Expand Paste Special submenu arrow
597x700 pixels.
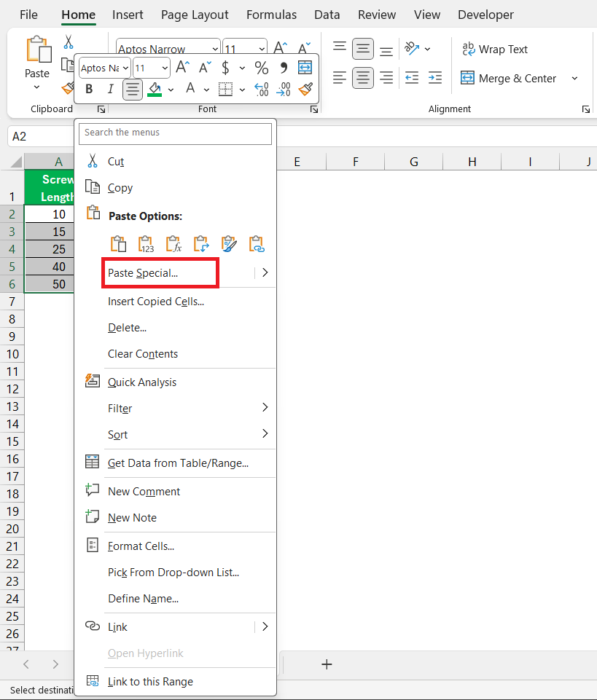tap(265, 272)
